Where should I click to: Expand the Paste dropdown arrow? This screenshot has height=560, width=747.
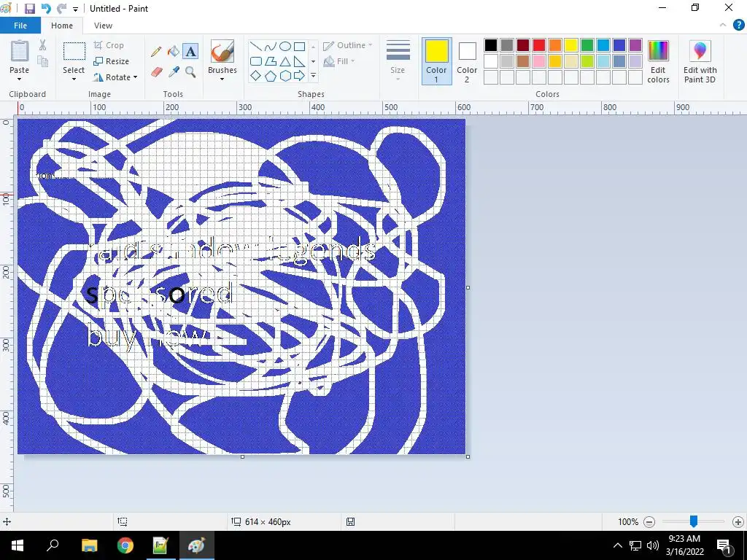pyautogui.click(x=20, y=79)
